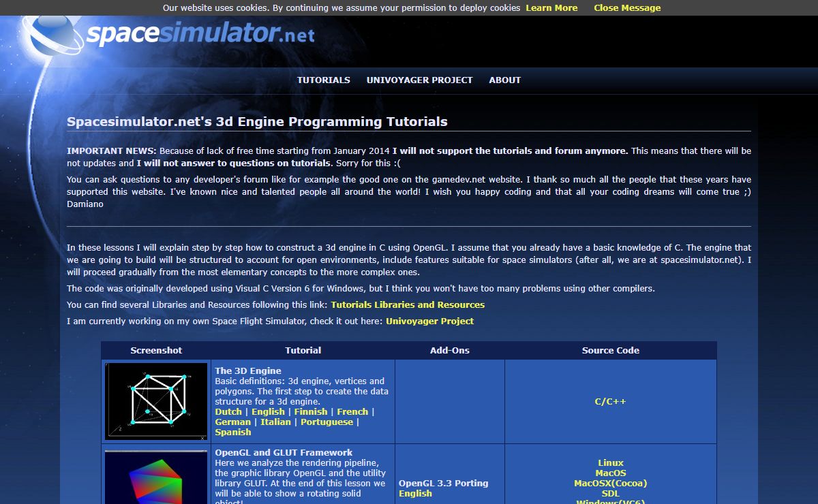Viewport: 818px width, 504px height.
Task: Open the colorful rotating cube screenshot thumbnail
Action: 156,477
